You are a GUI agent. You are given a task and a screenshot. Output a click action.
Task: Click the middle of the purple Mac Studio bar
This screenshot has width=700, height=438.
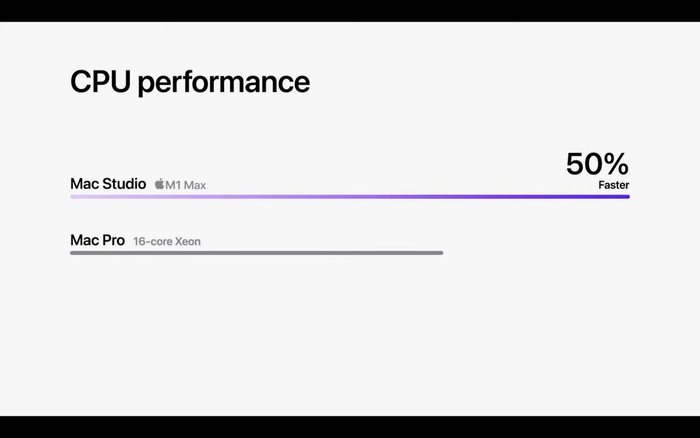350,196
